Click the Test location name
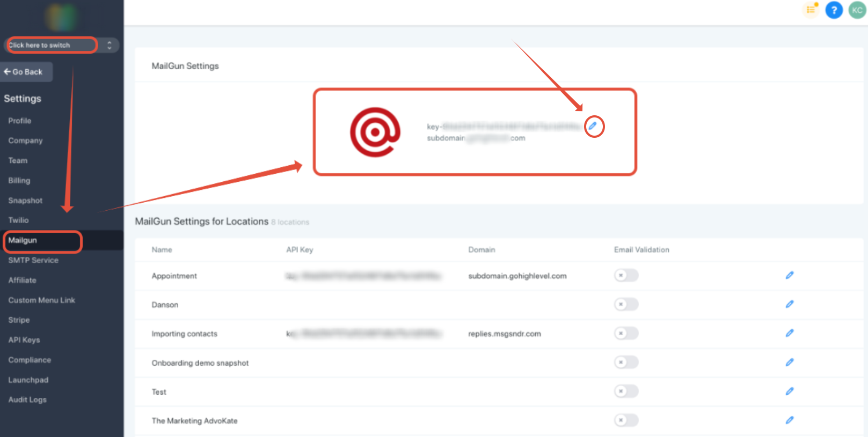868x437 pixels. 159,392
